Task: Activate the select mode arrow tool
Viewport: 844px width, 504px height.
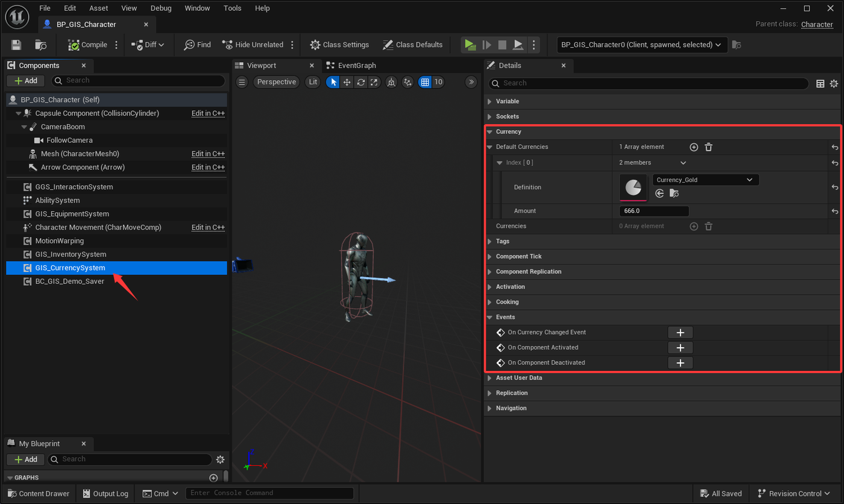Action: (x=333, y=82)
